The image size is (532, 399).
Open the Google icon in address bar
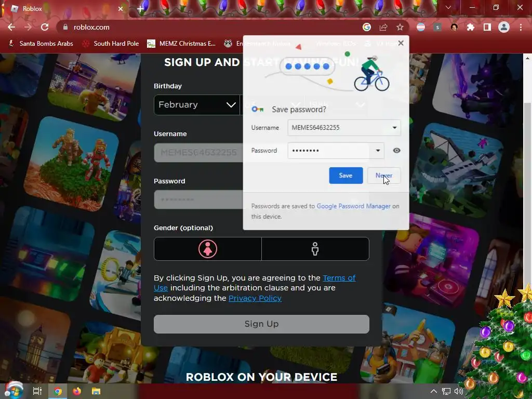coord(366,27)
